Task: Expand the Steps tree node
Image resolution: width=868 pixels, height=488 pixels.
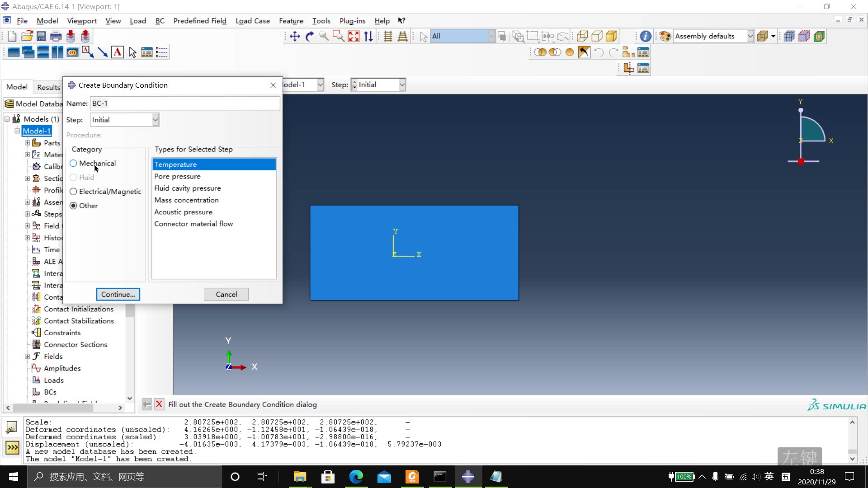Action: (27, 214)
